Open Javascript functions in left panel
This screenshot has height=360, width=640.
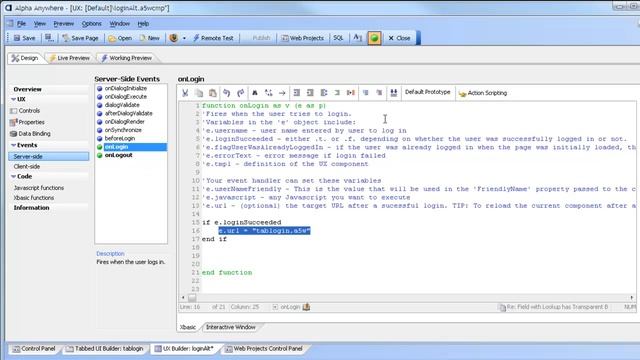coord(39,188)
